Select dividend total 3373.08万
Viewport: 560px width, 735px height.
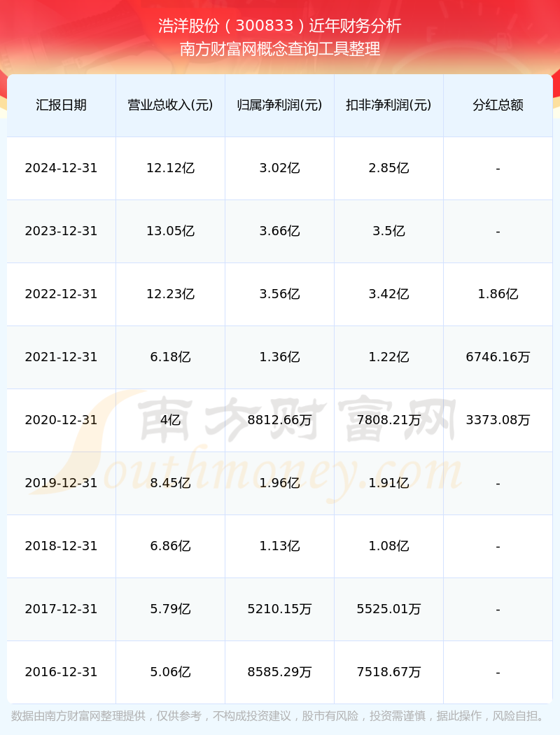498,420
